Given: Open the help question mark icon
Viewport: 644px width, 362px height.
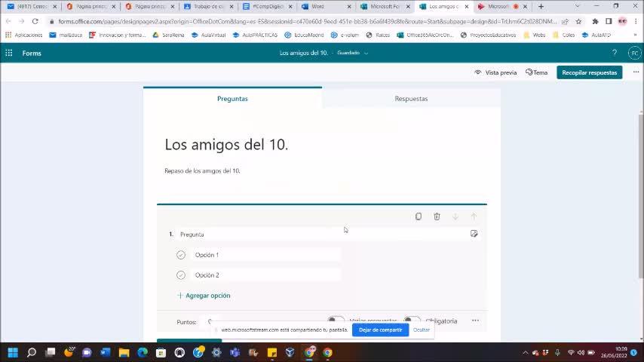Looking at the screenshot, I should (x=615, y=53).
